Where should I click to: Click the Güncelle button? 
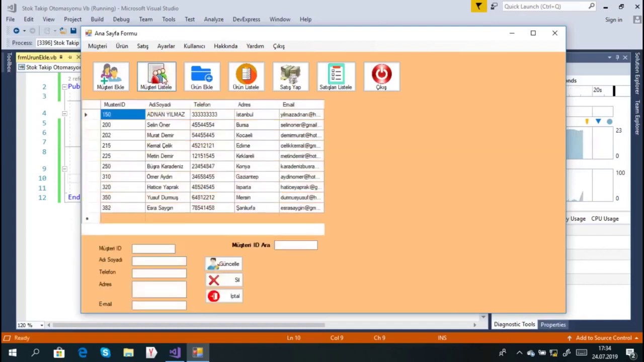tap(223, 264)
